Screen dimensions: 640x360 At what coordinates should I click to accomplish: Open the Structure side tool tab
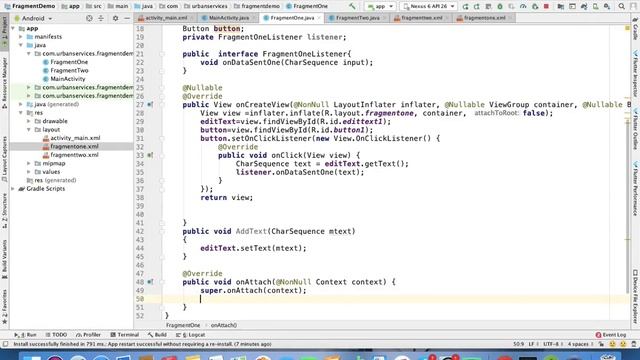coord(4,211)
